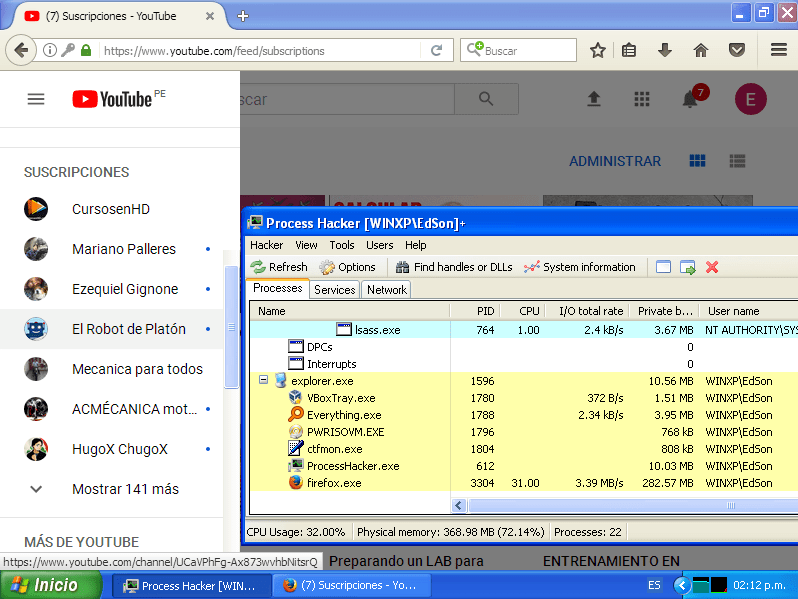Viewport: 798px width, 599px height.
Task: Reload the page with the refresh arrow
Action: click(436, 50)
